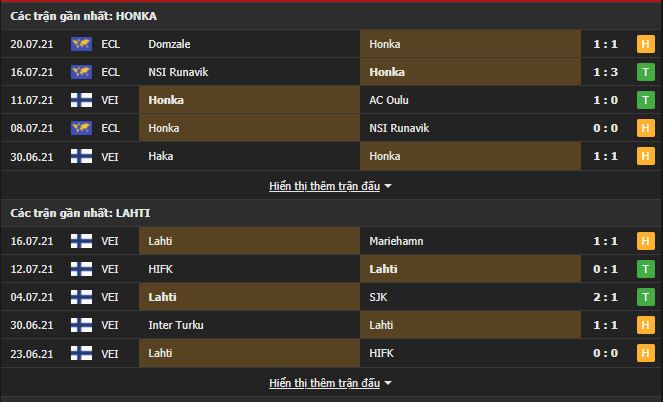Select the VEI league label on 23.06.21 row
This screenshot has height=402, width=663.
coord(110,353)
